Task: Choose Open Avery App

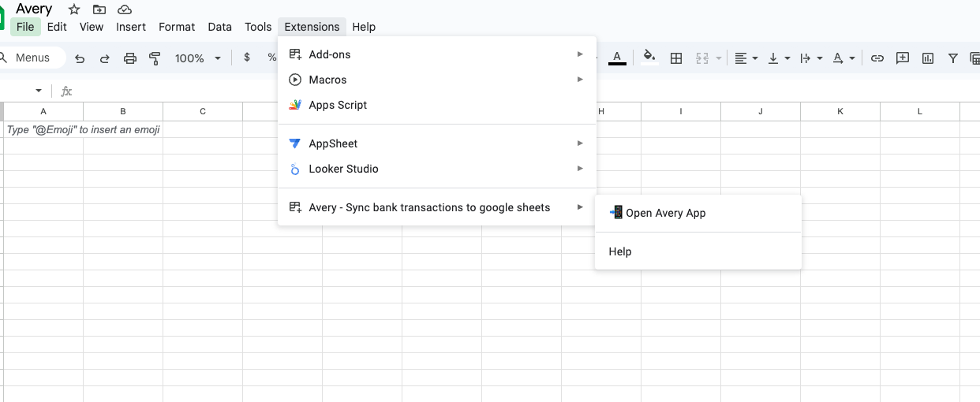Action: point(665,213)
